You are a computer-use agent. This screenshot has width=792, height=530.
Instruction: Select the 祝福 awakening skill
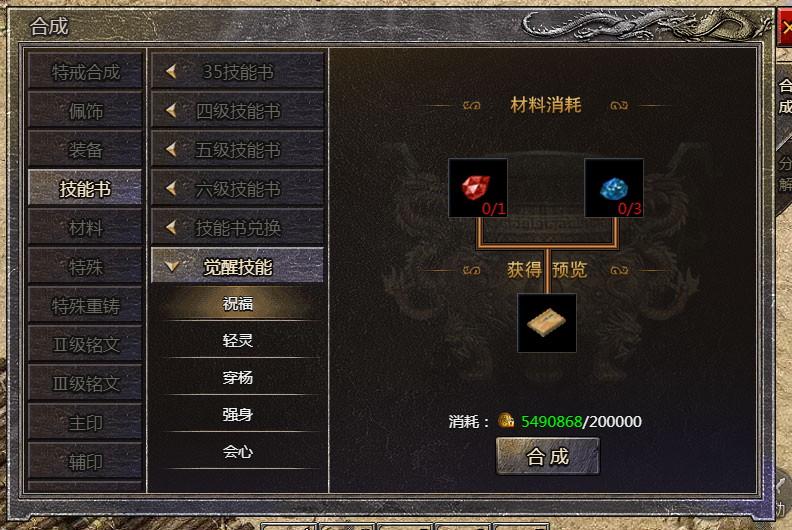point(237,303)
